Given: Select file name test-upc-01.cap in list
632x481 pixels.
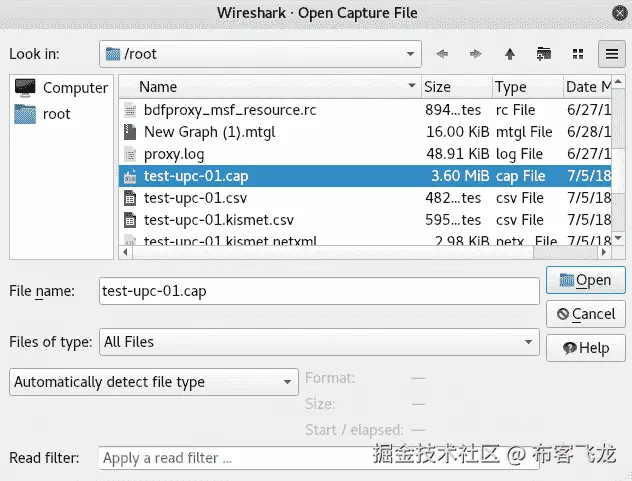Looking at the screenshot, I should coord(196,176).
